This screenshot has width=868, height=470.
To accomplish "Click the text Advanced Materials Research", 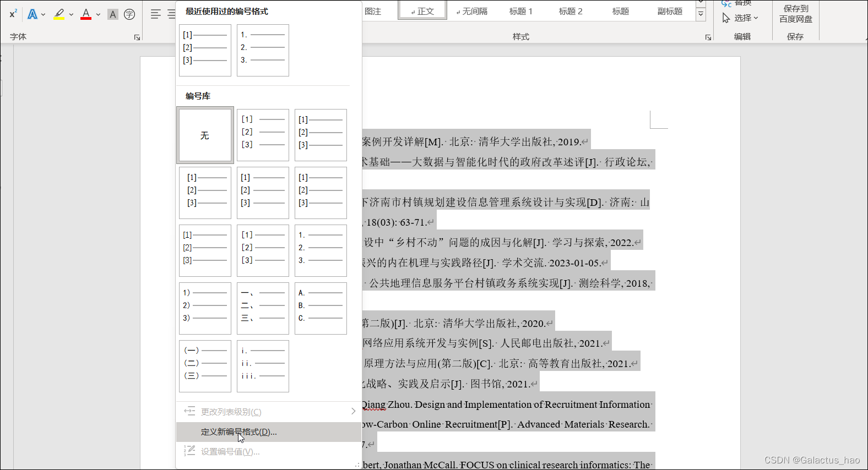I will coord(583,424).
